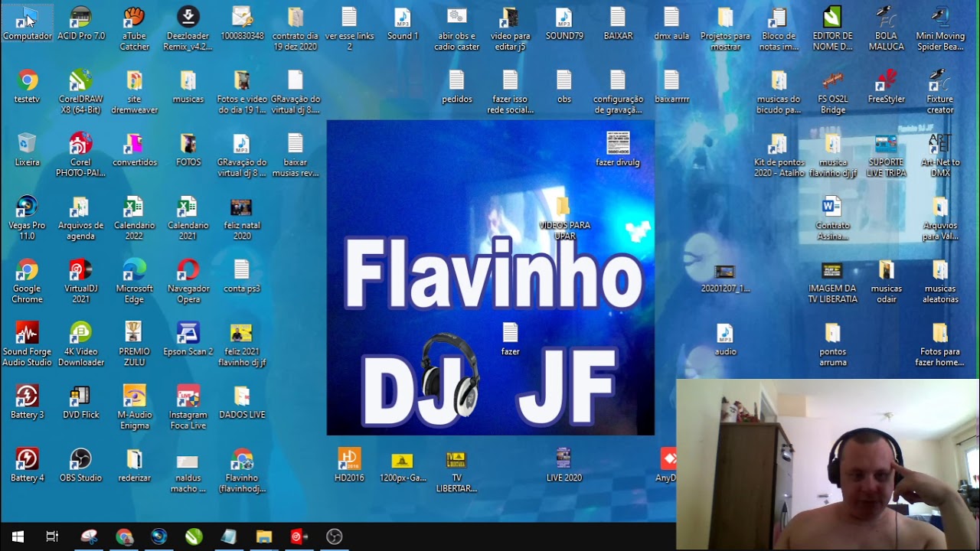Switch to OBS Studio from the taskbar
The width and height of the screenshot is (980, 551).
335,536
